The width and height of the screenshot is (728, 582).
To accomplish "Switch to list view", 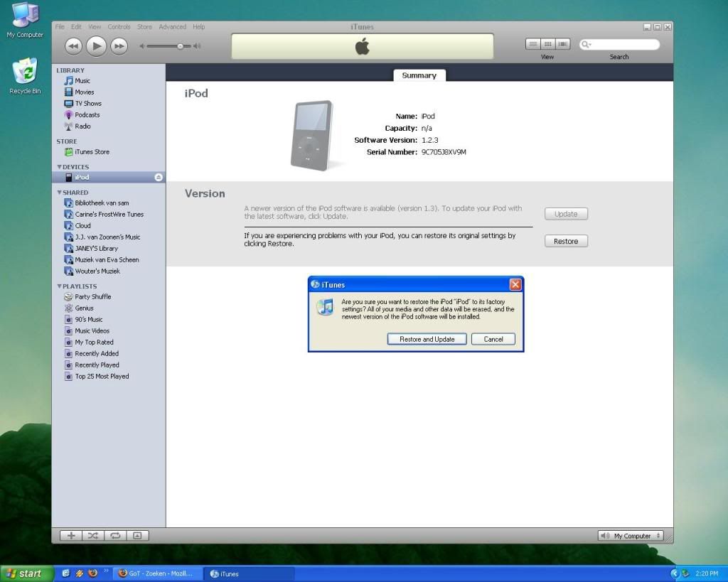I will tap(533, 44).
